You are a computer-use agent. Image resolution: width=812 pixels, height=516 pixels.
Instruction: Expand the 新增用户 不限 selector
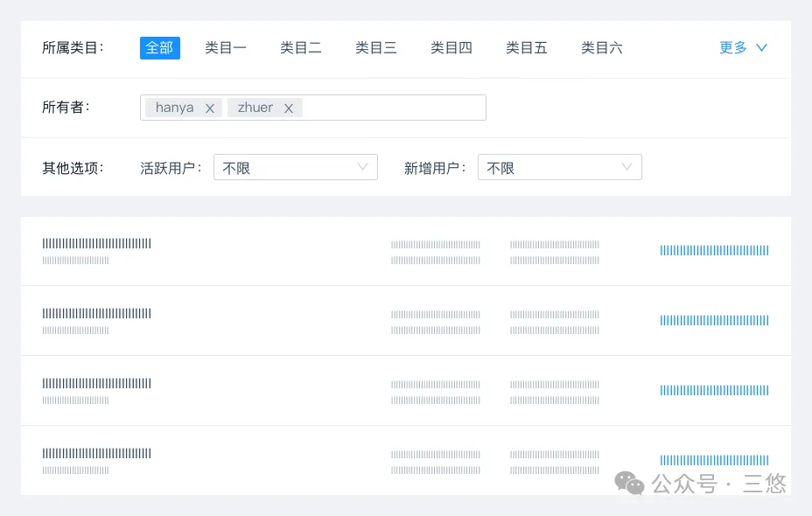[x=559, y=167]
